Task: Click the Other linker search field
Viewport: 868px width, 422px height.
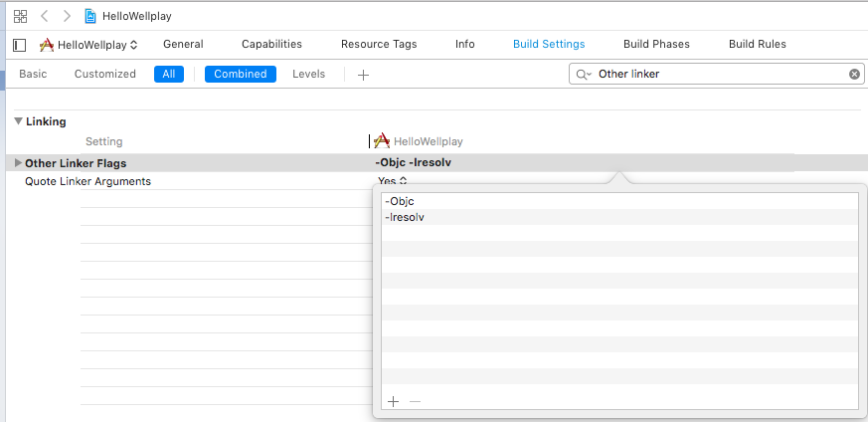Action: tap(718, 74)
